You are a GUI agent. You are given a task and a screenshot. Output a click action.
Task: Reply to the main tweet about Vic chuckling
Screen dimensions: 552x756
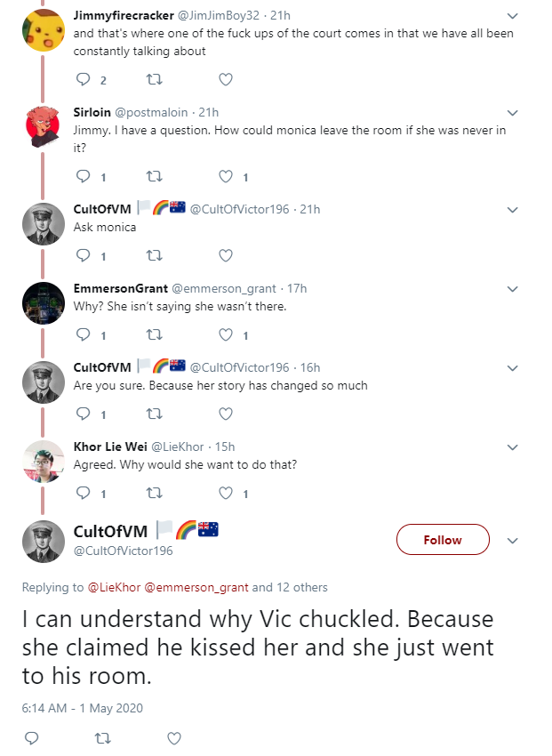32,738
